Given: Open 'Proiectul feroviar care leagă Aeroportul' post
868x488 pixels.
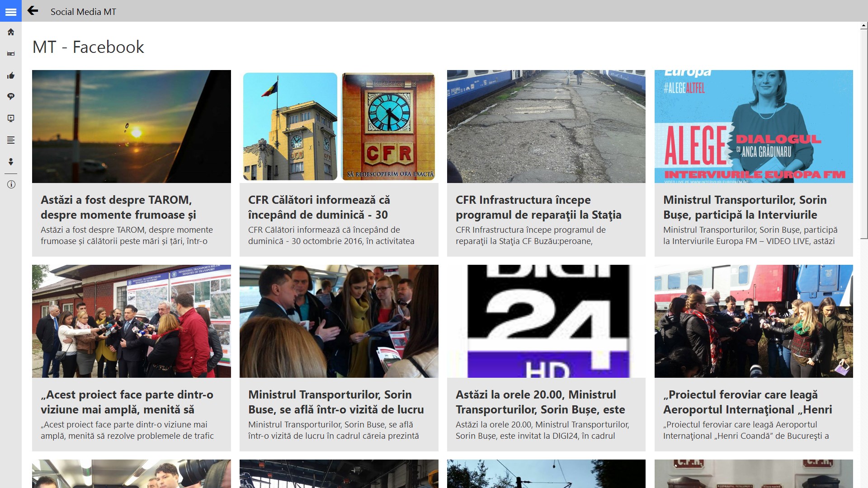Looking at the screenshot, I should click(x=747, y=402).
